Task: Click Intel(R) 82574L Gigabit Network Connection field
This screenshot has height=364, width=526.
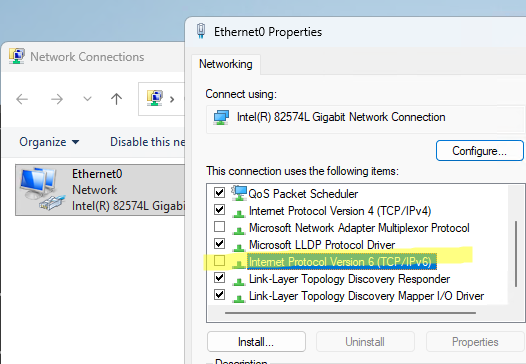Action: tap(365, 119)
